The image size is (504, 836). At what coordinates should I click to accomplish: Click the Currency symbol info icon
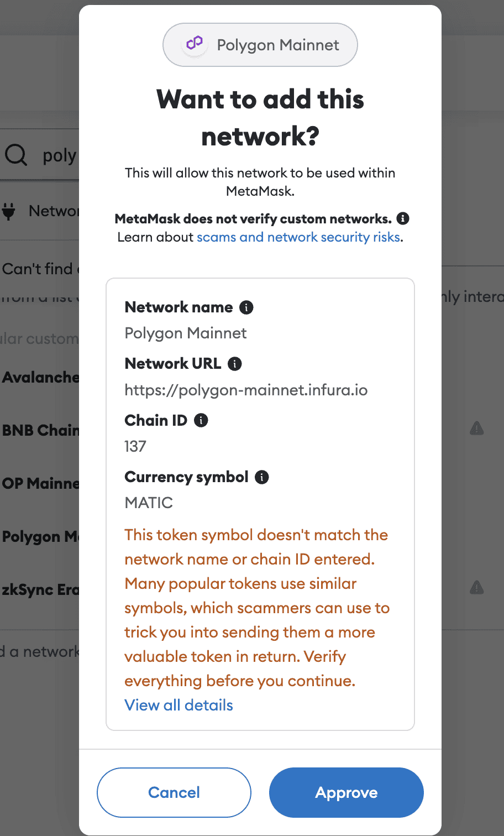(x=262, y=477)
